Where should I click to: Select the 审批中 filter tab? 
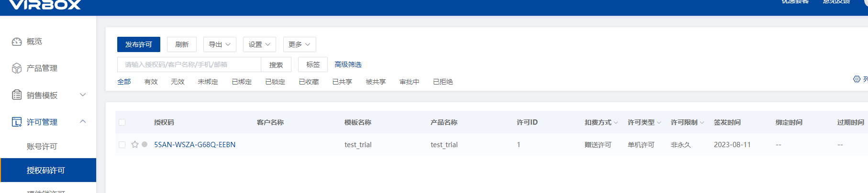coord(410,82)
